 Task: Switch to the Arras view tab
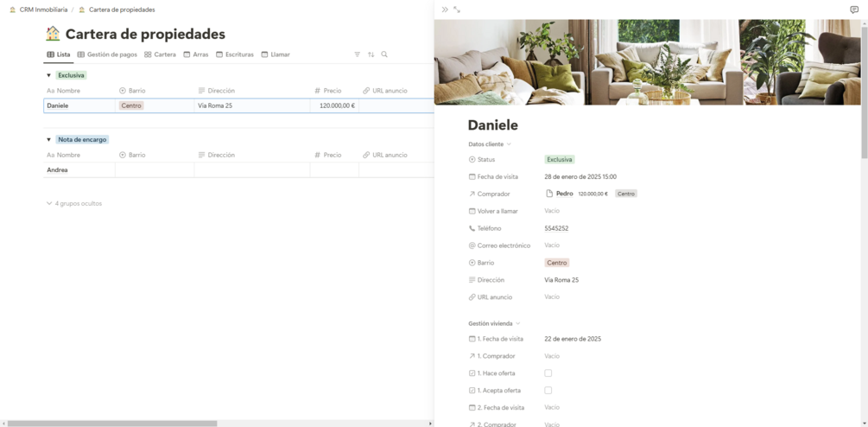[196, 54]
